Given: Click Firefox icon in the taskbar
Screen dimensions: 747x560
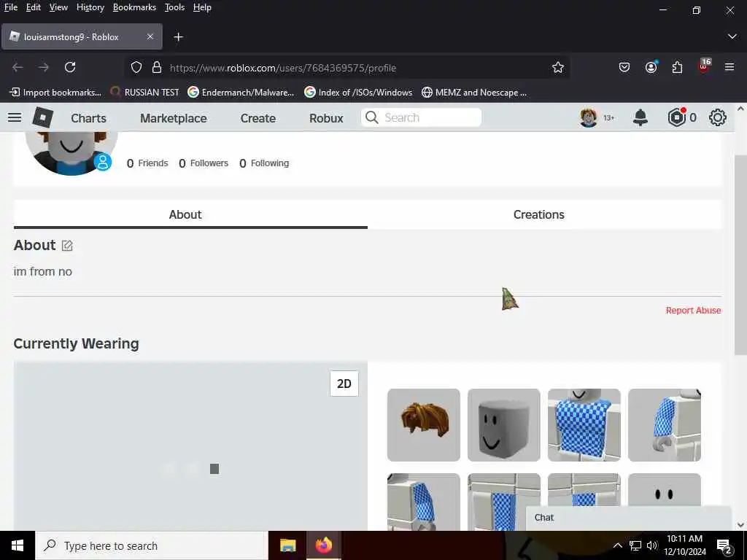Looking at the screenshot, I should 323,545.
